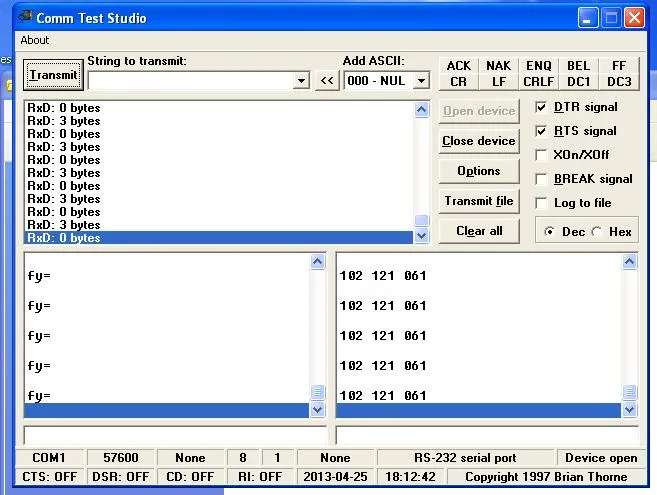Click the String to transmit input field
Screen dimensions: 657x495
(191, 80)
